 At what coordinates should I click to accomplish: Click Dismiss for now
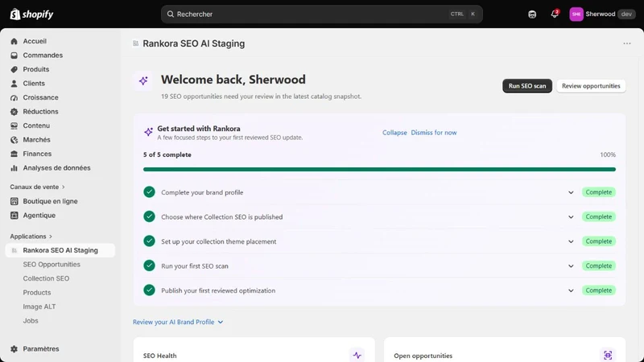coord(434,133)
